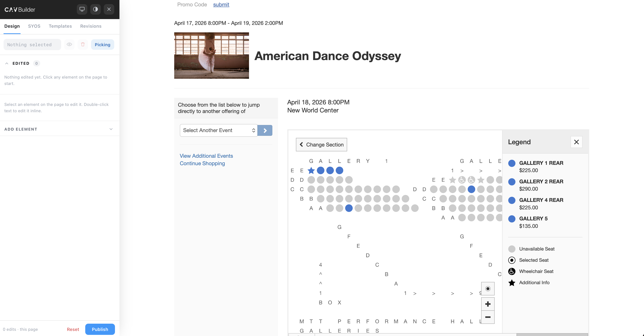Click the CAV Builder logo
644x336 pixels.
[20, 10]
